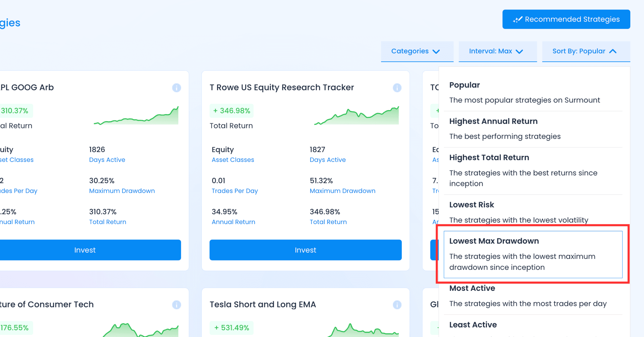Click the + 346.98% return badge
Viewport: 644px width, 337px height.
232,111
